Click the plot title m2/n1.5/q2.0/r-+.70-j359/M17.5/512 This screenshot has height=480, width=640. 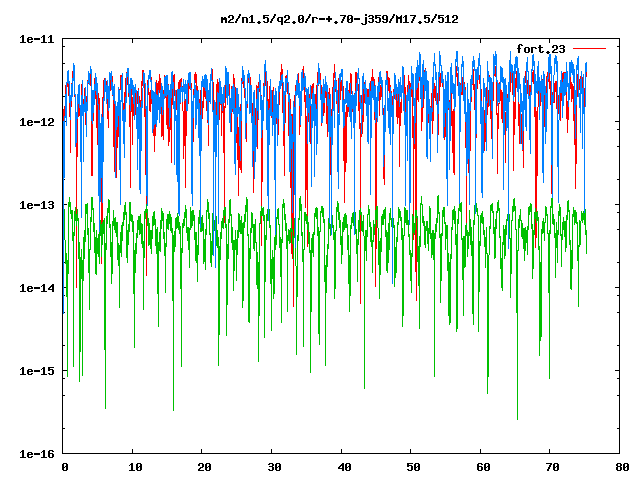(x=339, y=19)
